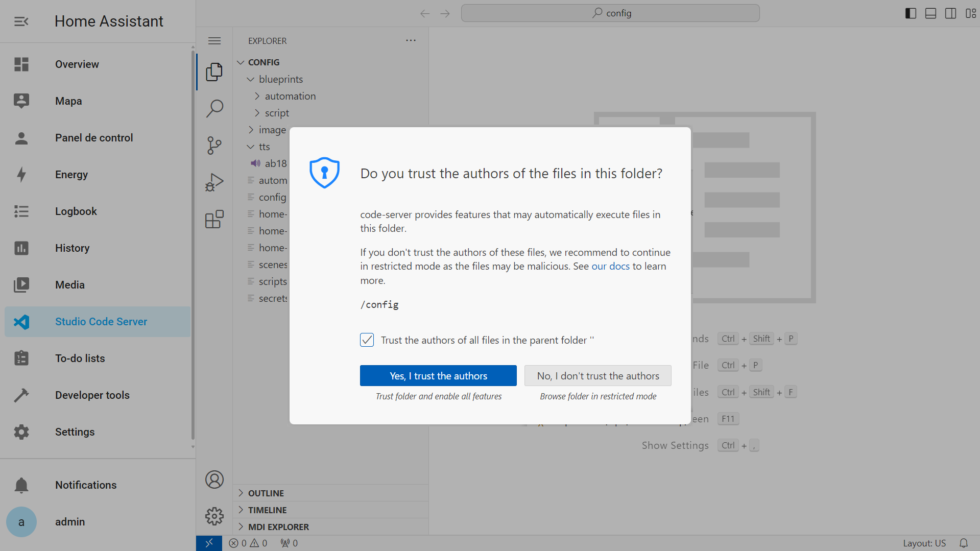Image resolution: width=980 pixels, height=551 pixels.
Task: Click No, I don't trust the authors
Action: click(x=597, y=376)
